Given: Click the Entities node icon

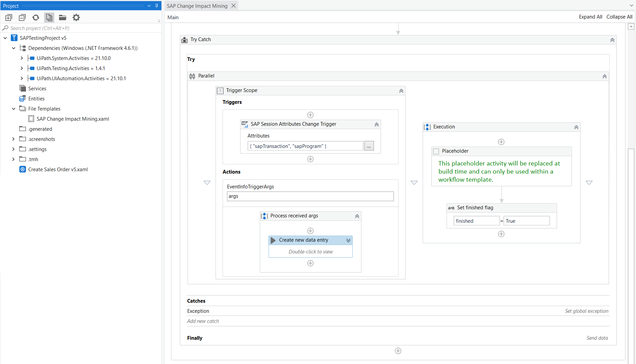Looking at the screenshot, I should [23, 99].
